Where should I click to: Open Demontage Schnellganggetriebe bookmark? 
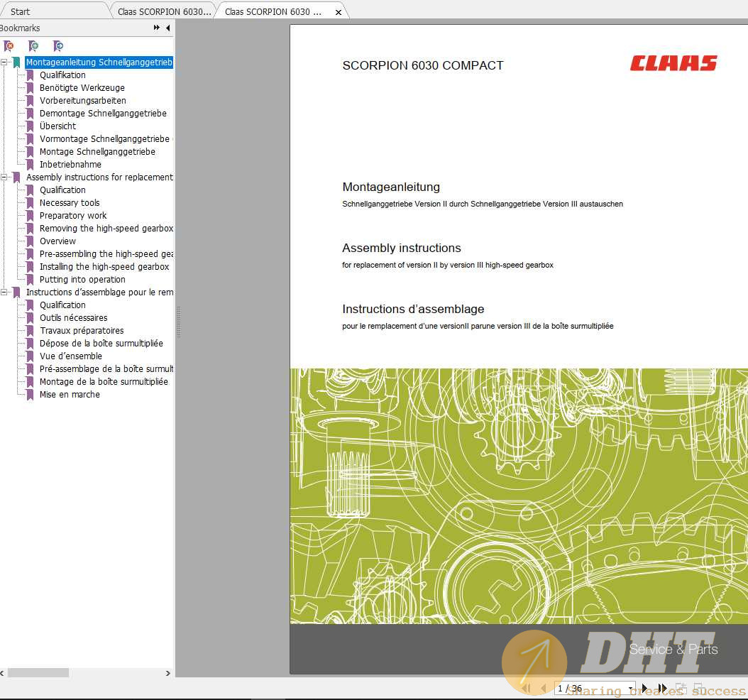point(103,113)
